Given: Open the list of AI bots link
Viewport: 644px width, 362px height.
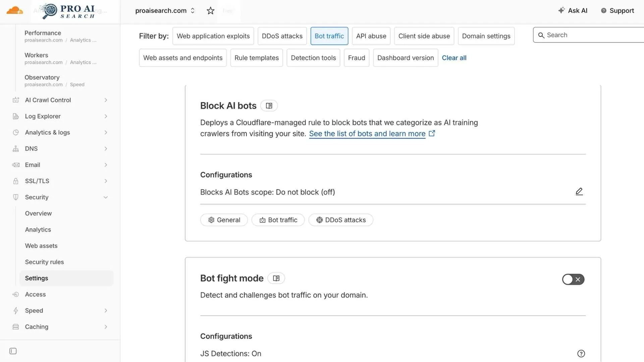Looking at the screenshot, I should 368,133.
